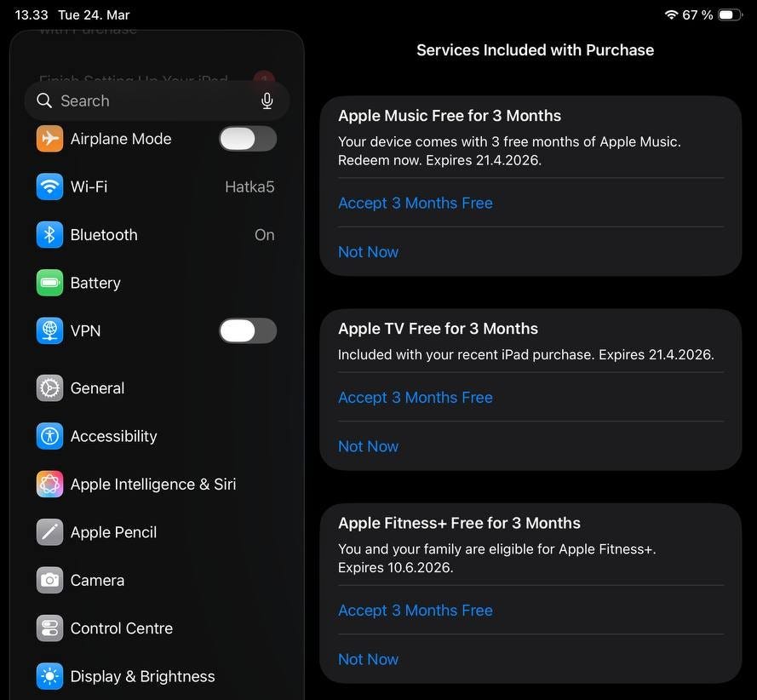Tap the Control Centre icon

(49, 628)
